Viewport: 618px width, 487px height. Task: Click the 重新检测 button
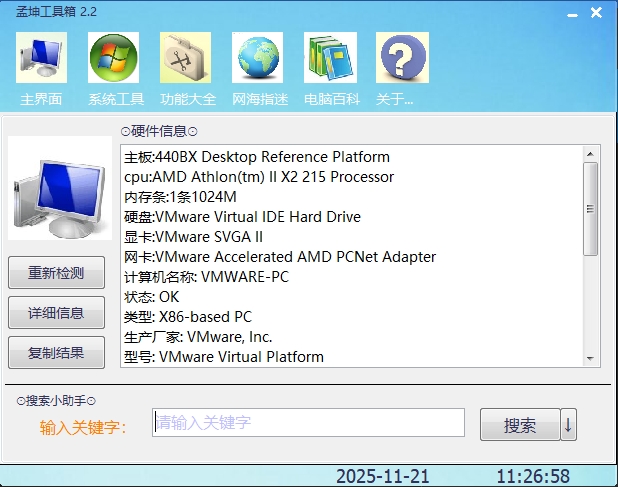(56, 273)
